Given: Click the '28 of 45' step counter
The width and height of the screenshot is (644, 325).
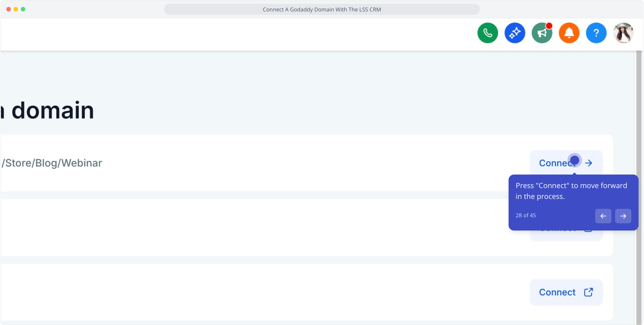Looking at the screenshot, I should (x=526, y=215).
